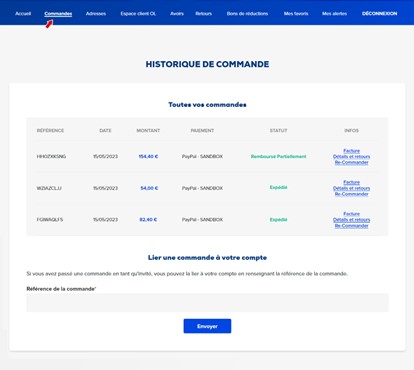
Task: Click Re-Commander for the 154,40 € order
Action: click(351, 162)
